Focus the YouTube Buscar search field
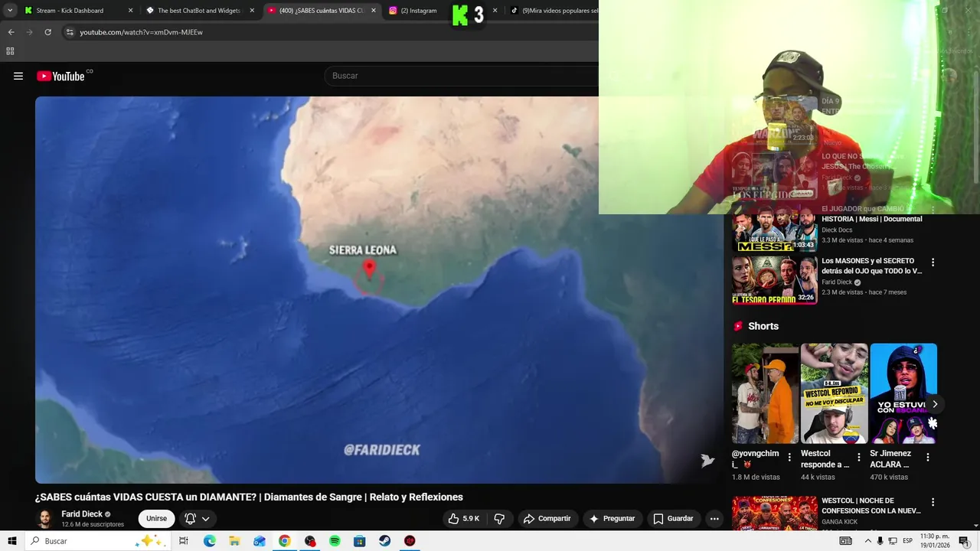980x551 pixels. click(x=463, y=76)
